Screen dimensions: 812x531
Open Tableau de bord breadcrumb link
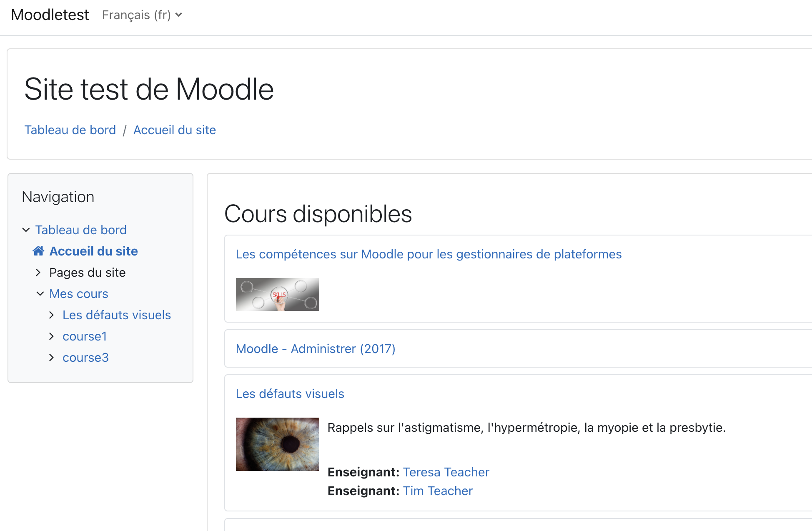point(70,130)
